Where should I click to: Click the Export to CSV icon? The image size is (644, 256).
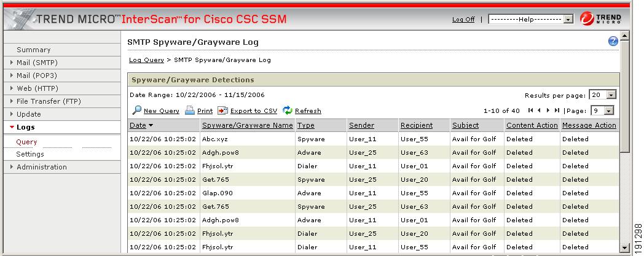[x=222, y=111]
